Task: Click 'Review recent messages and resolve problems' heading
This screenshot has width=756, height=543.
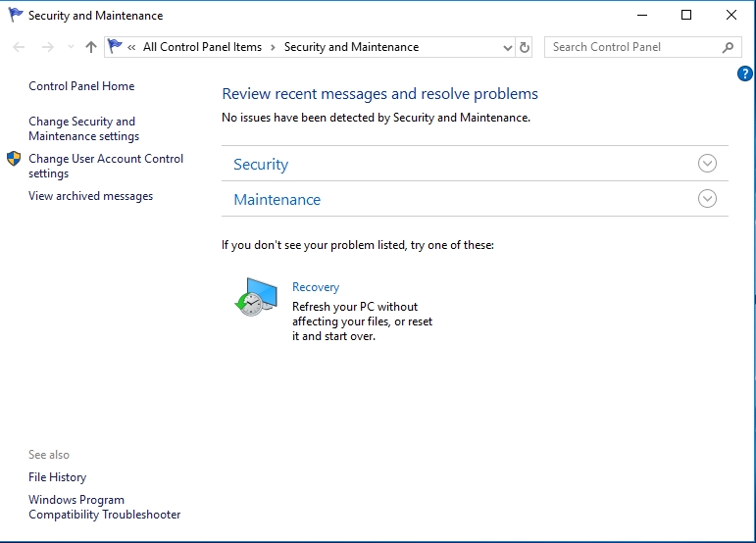Action: (379, 94)
